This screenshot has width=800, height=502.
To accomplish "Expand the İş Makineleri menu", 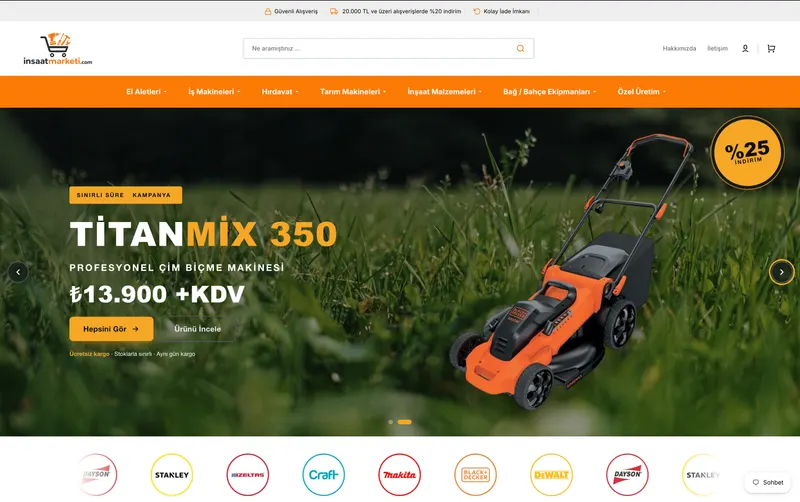I will (x=214, y=92).
